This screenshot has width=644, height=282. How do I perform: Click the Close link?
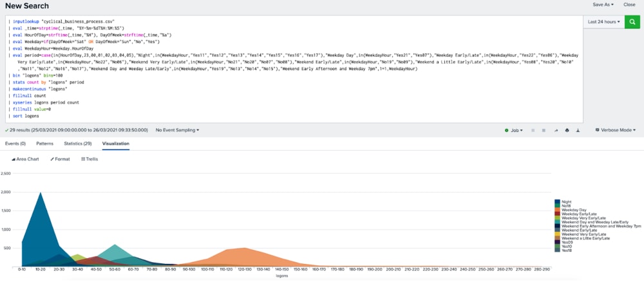coord(629,5)
